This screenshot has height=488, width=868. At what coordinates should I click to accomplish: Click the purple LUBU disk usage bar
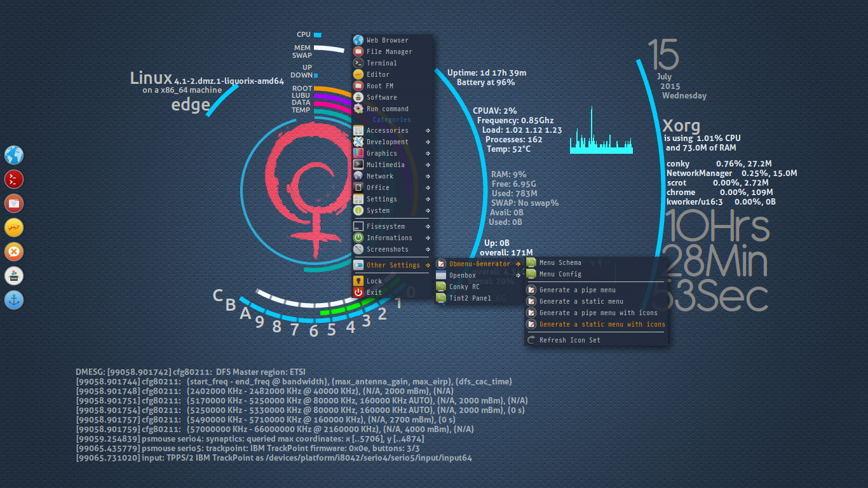(333, 97)
